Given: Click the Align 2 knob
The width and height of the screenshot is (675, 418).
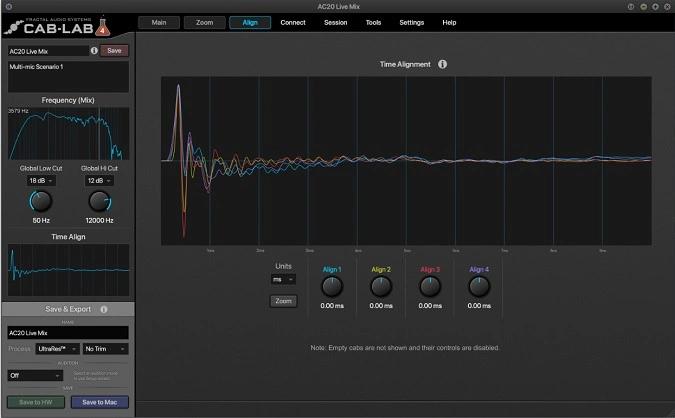Looking at the screenshot, I should coord(381,287).
